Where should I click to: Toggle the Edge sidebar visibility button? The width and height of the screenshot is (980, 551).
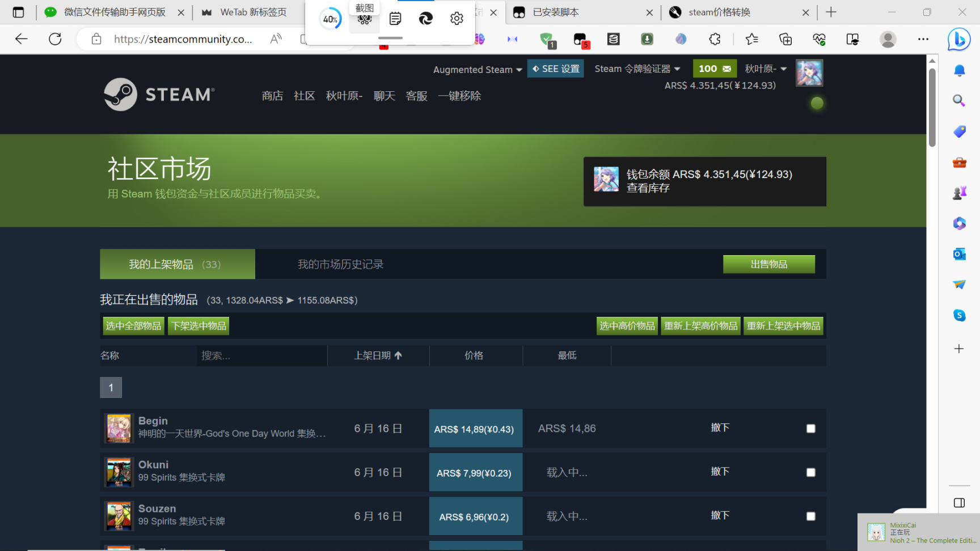959,503
